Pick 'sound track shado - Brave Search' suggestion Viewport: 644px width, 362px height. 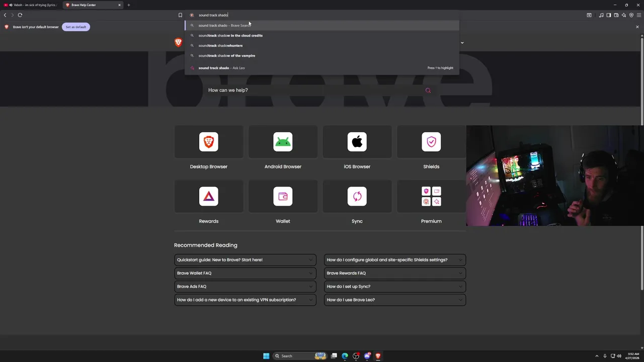(322, 25)
